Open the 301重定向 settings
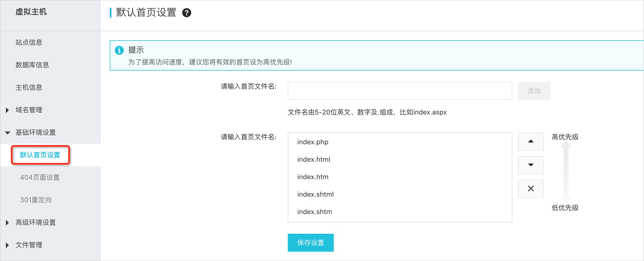The height and width of the screenshot is (261, 644). click(36, 200)
